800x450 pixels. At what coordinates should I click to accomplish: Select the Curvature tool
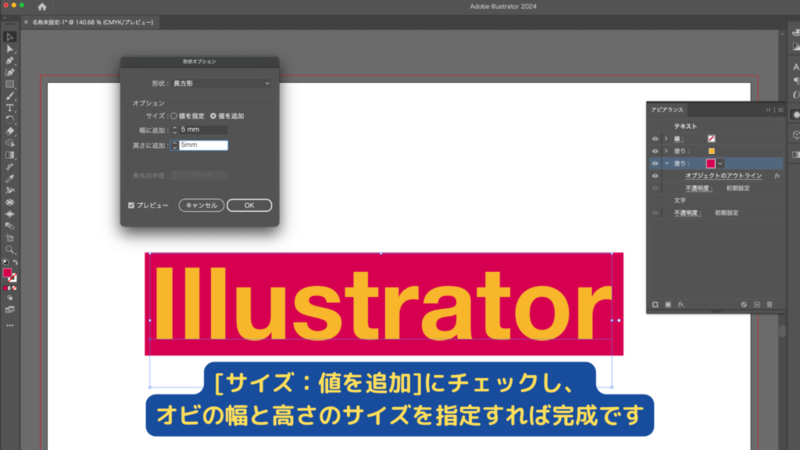tap(10, 72)
